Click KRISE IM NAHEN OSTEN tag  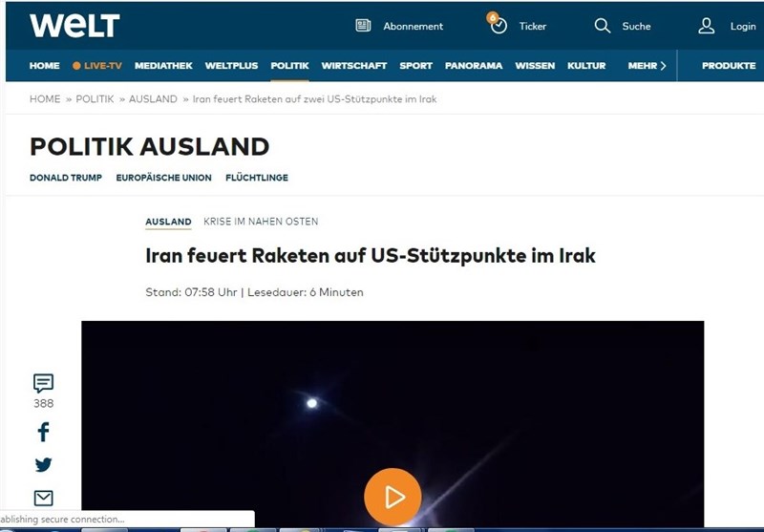coord(261,222)
